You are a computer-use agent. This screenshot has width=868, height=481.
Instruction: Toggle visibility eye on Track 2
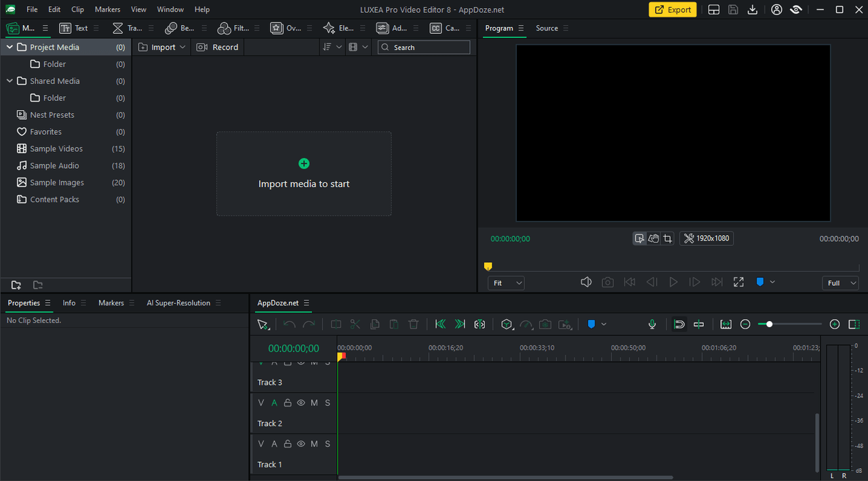pos(301,403)
